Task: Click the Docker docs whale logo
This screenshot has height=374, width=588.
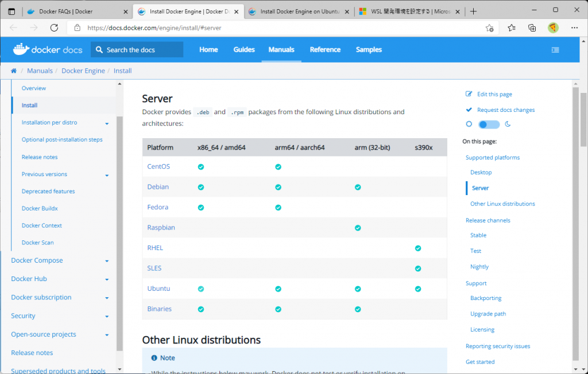Action: click(x=21, y=49)
